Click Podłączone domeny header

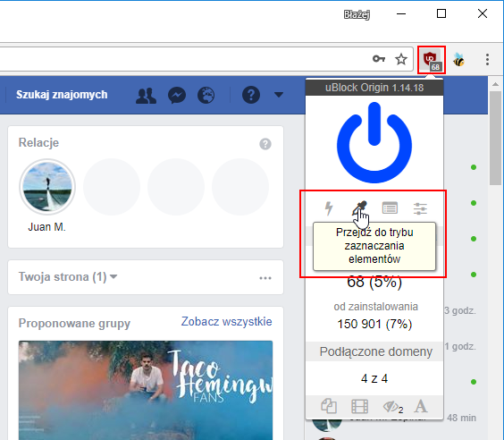tap(374, 351)
